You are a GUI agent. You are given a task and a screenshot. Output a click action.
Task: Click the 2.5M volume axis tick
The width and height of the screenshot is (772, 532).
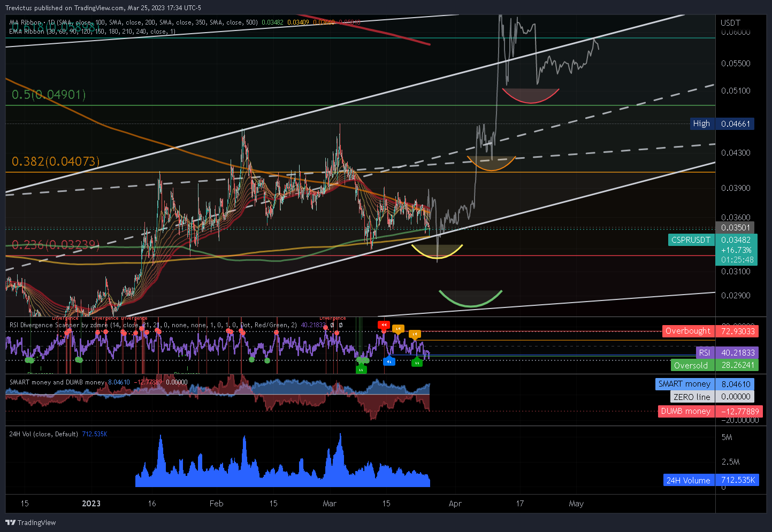coord(730,461)
